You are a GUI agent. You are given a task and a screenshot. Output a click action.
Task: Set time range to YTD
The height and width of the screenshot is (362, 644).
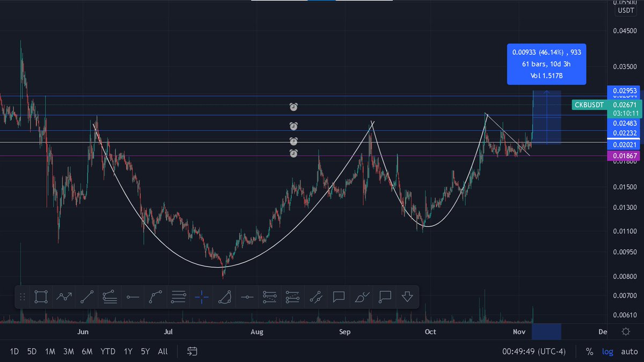tap(108, 352)
